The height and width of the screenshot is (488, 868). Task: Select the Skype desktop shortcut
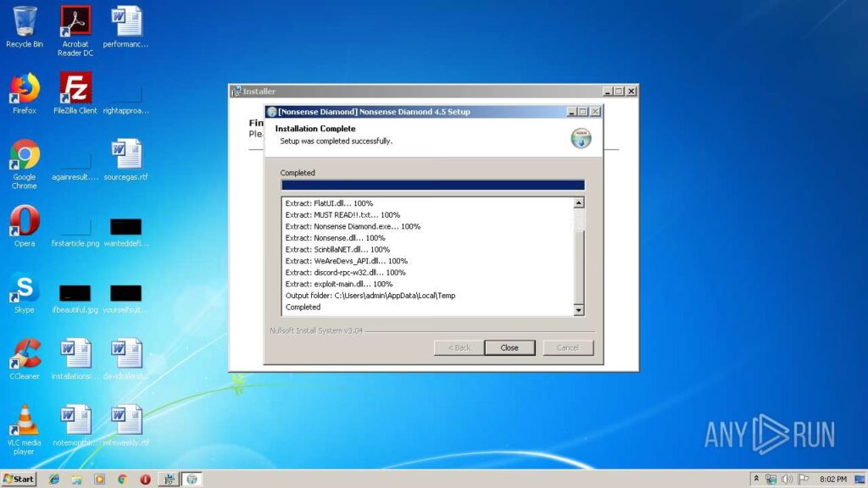25,292
